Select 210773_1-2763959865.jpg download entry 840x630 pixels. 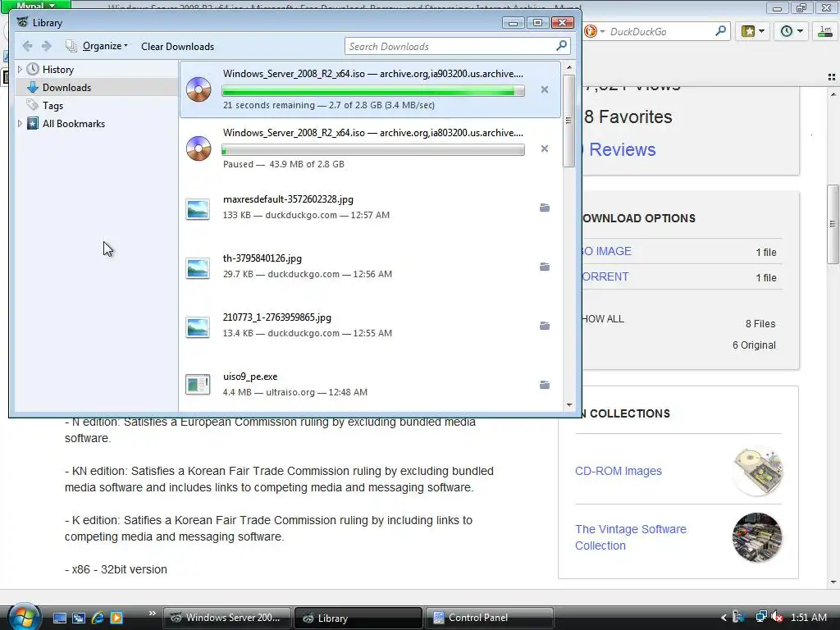pos(370,325)
